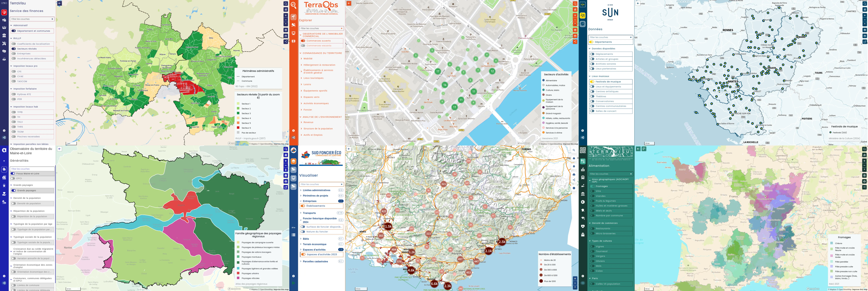Enable the Vins layer in the Alimentation panel
The width and height of the screenshot is (868, 291).
(592, 191)
